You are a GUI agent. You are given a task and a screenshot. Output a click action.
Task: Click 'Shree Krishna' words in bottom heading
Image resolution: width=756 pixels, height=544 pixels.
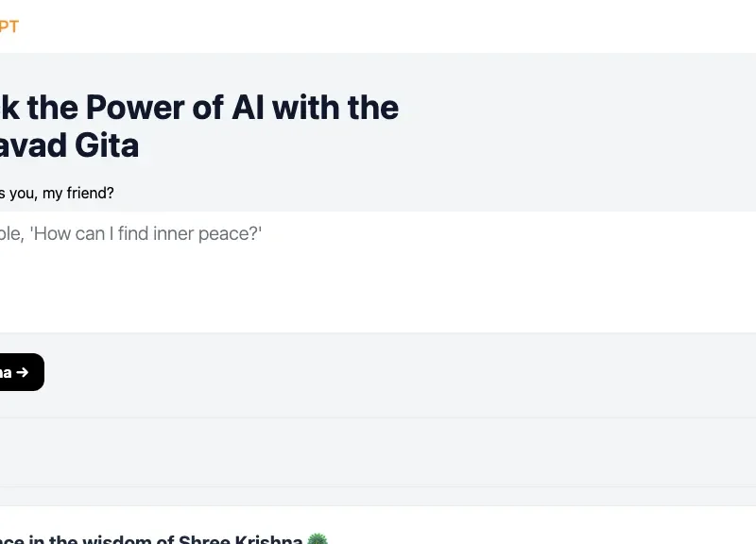tap(240, 539)
